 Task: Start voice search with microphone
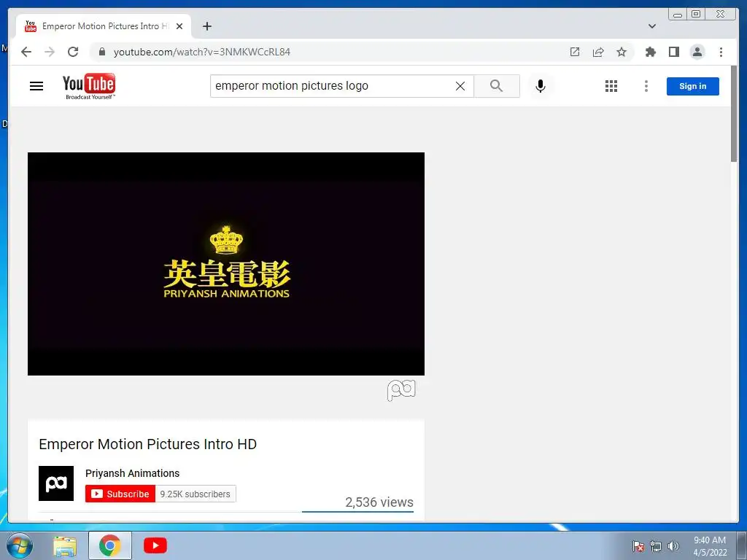click(x=541, y=86)
